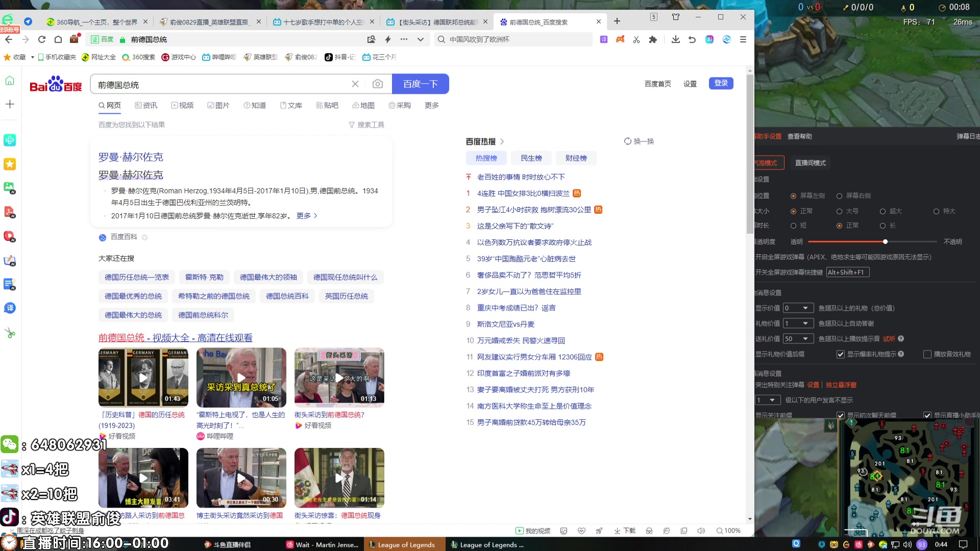Viewport: 980px width, 551px height.
Task: Switch to 视频 search tab
Action: pos(182,106)
